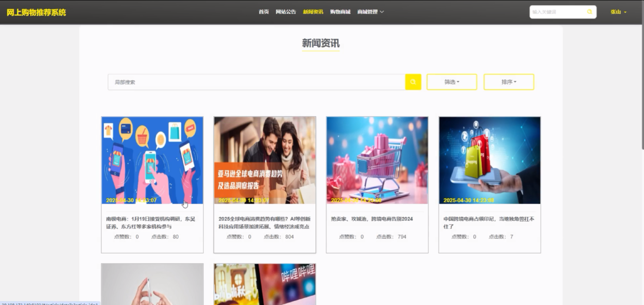Click the yellow local search magnifier button

pos(413,82)
